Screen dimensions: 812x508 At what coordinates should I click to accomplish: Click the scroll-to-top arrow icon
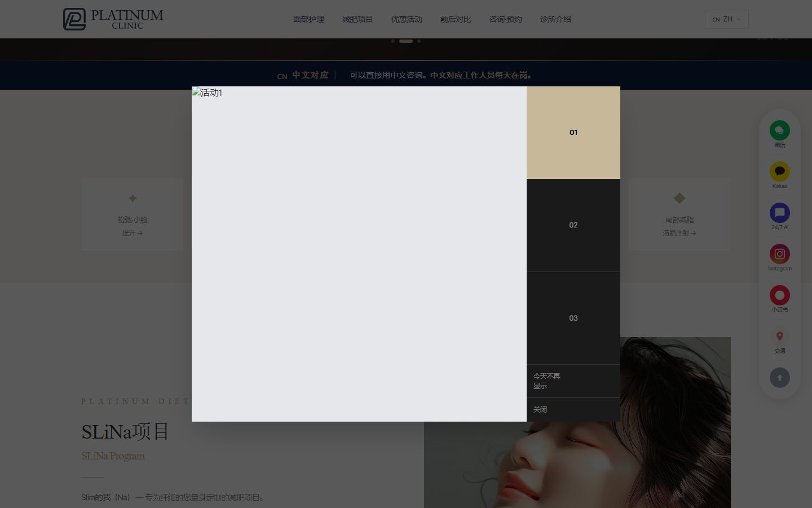click(x=780, y=378)
